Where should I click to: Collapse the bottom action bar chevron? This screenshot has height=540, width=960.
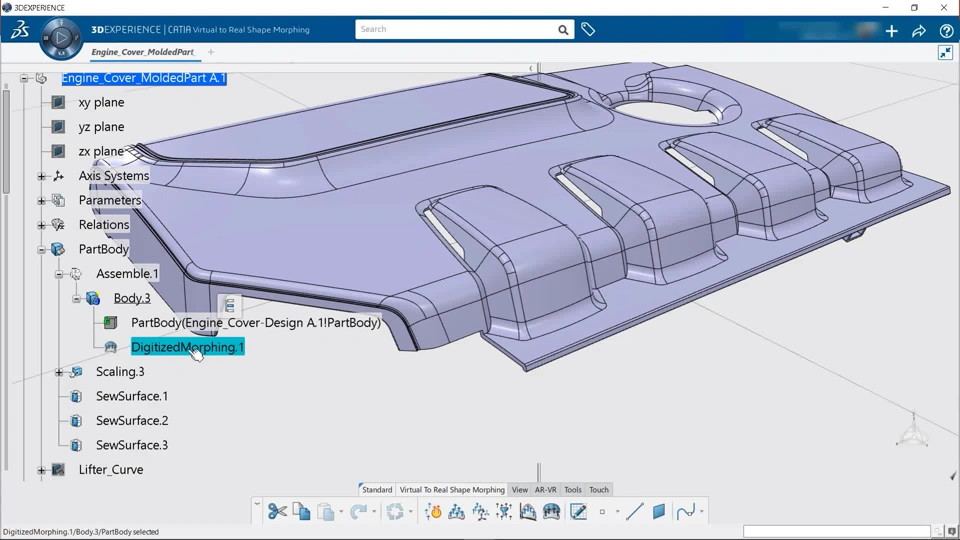click(257, 504)
